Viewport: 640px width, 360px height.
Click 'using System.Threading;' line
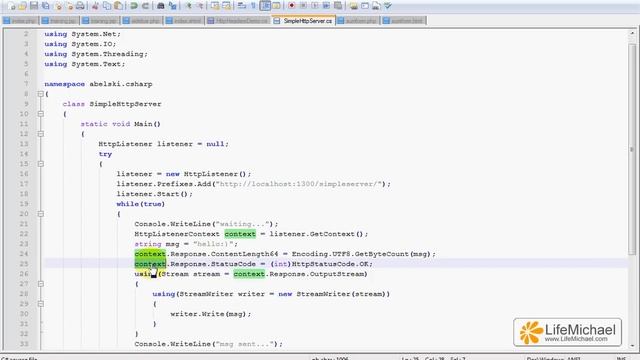click(96, 54)
